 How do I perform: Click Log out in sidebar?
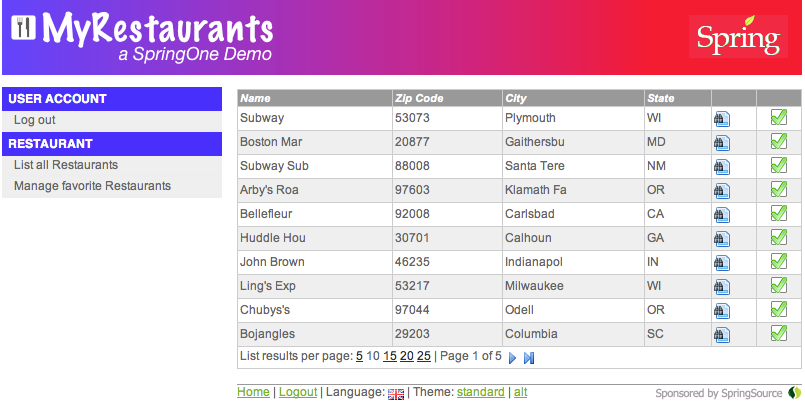tap(35, 120)
